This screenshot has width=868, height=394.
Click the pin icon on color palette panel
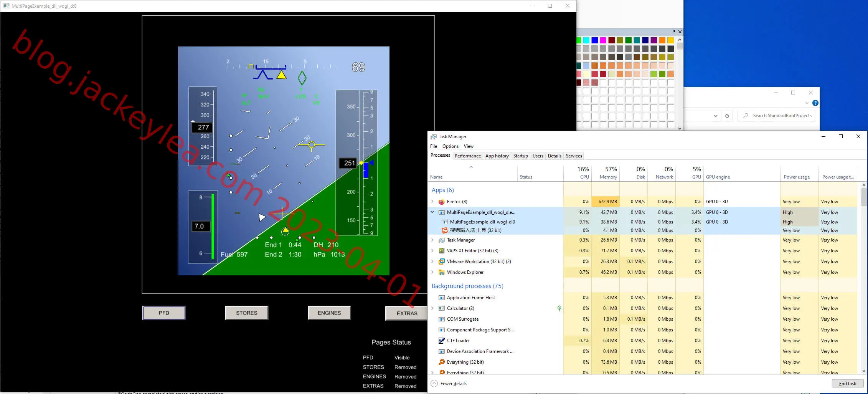tap(673, 31)
